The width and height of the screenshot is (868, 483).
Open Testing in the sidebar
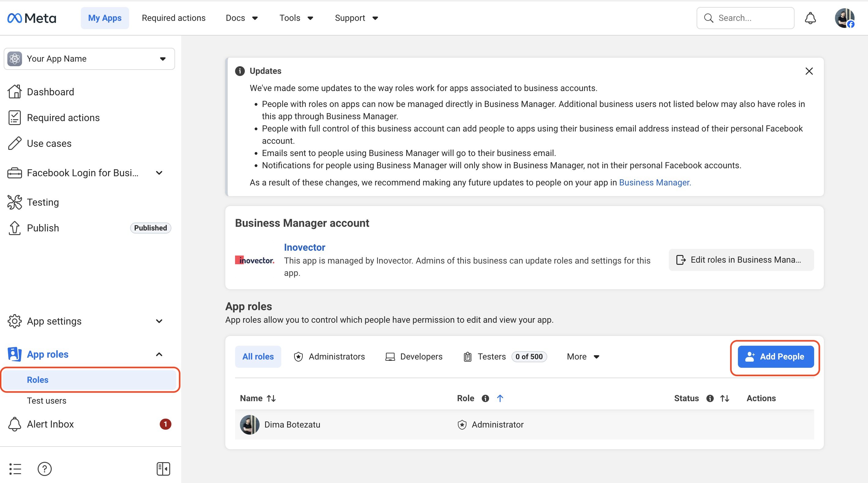coord(43,202)
